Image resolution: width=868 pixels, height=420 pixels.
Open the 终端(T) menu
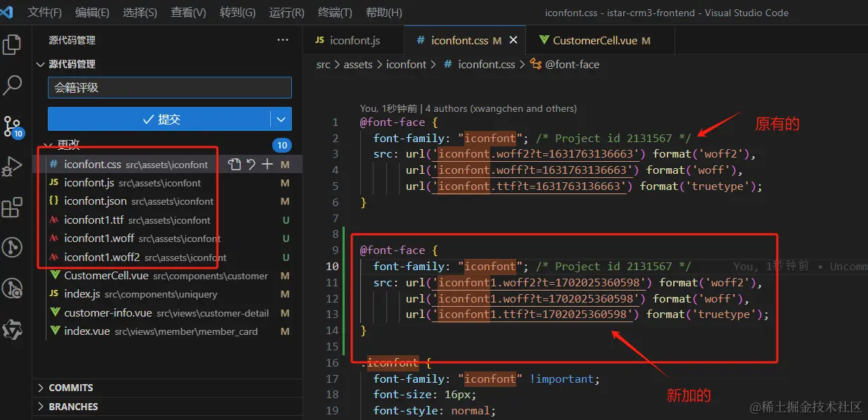click(x=336, y=13)
